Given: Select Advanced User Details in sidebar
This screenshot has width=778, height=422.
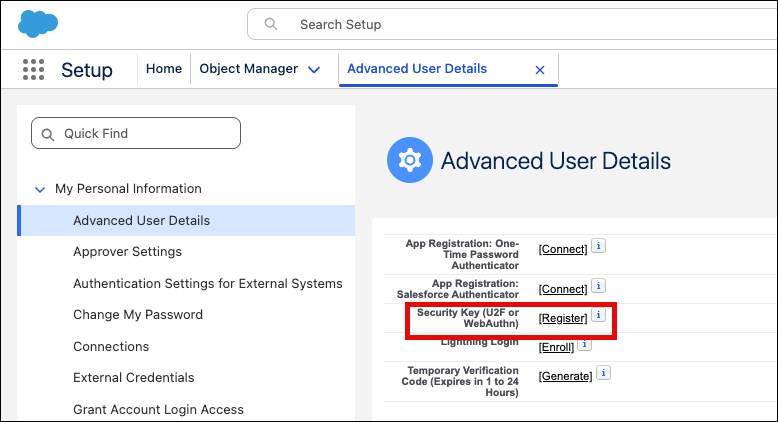Looking at the screenshot, I should pos(186,220).
